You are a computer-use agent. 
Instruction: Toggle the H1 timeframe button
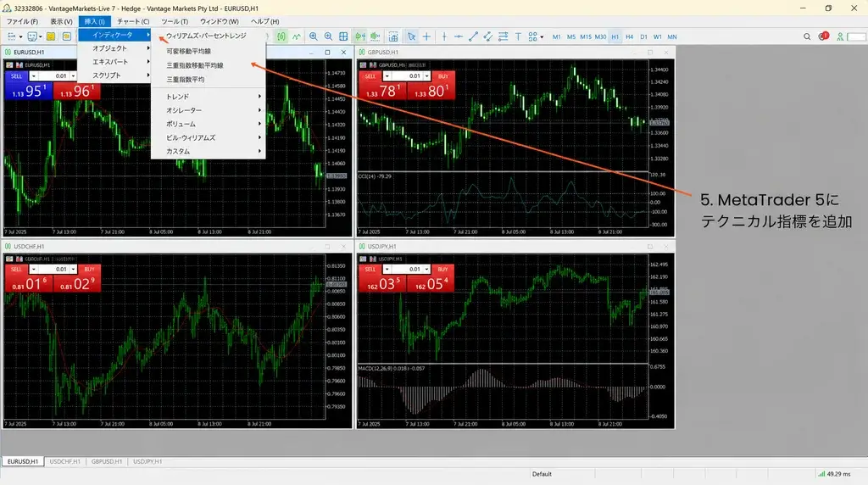615,36
